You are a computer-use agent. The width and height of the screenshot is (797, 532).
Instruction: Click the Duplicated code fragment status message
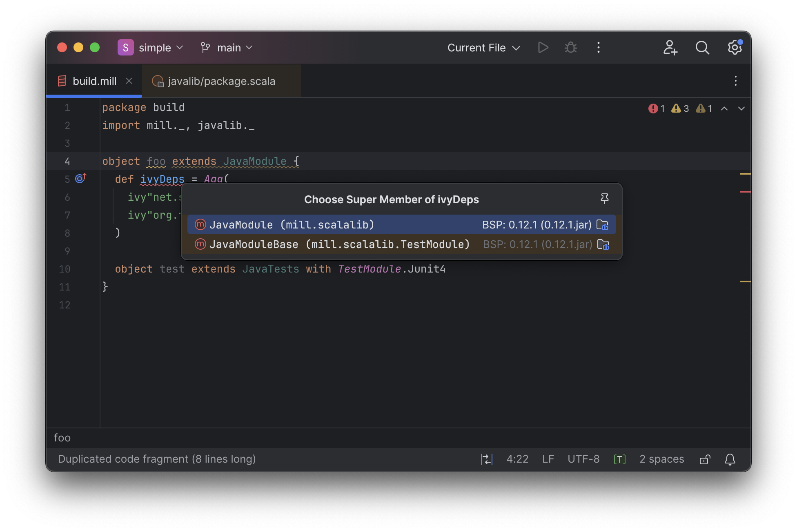pos(157,459)
